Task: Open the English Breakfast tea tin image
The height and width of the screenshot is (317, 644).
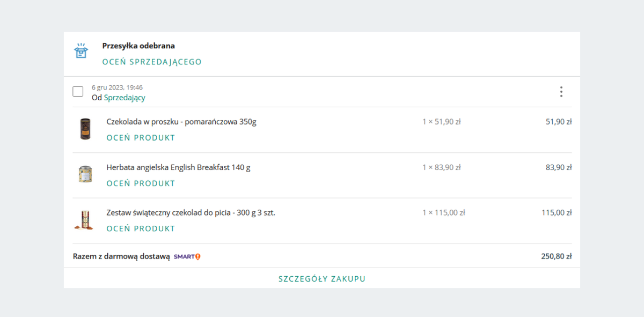Action: pos(85,174)
